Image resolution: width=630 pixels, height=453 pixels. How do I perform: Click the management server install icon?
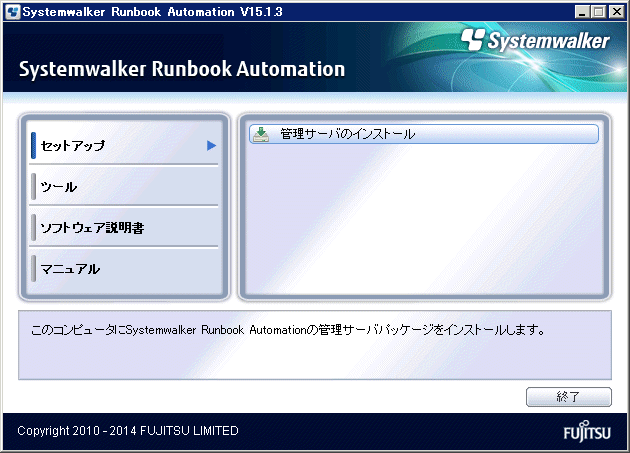pyautogui.click(x=261, y=134)
